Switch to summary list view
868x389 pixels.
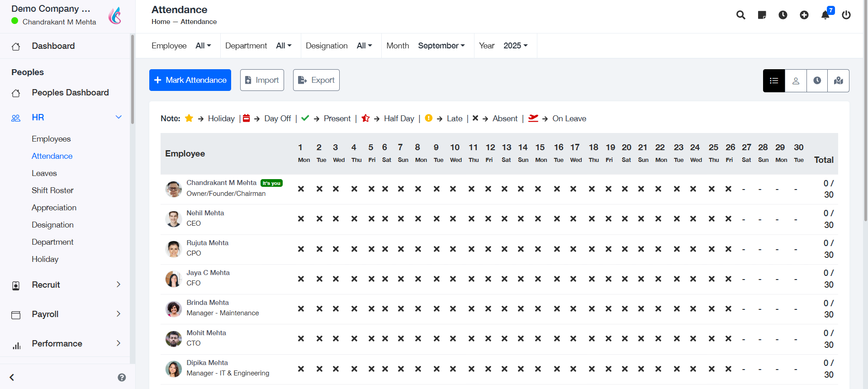(774, 81)
